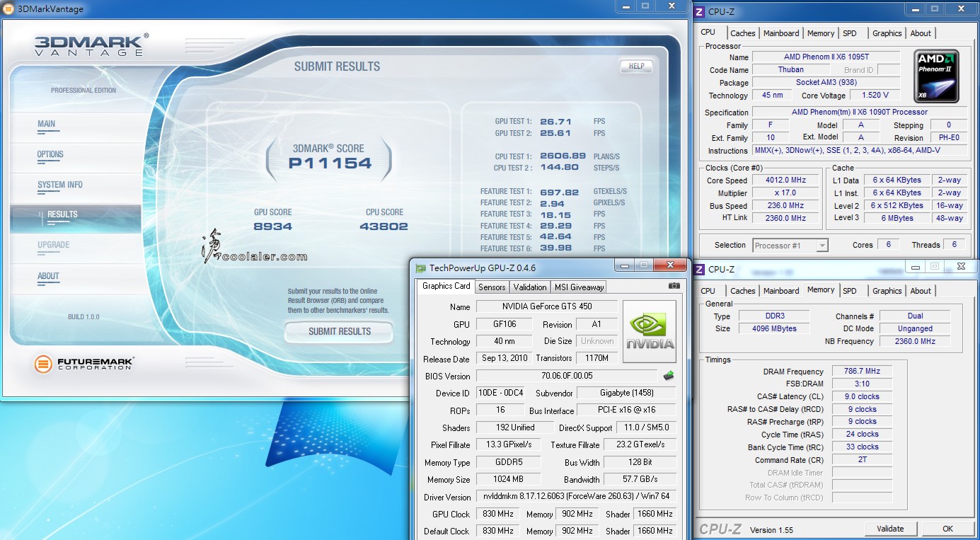The height and width of the screenshot is (540, 980).
Task: Select Caches tab in lower CPU-Z window
Action: point(743,291)
